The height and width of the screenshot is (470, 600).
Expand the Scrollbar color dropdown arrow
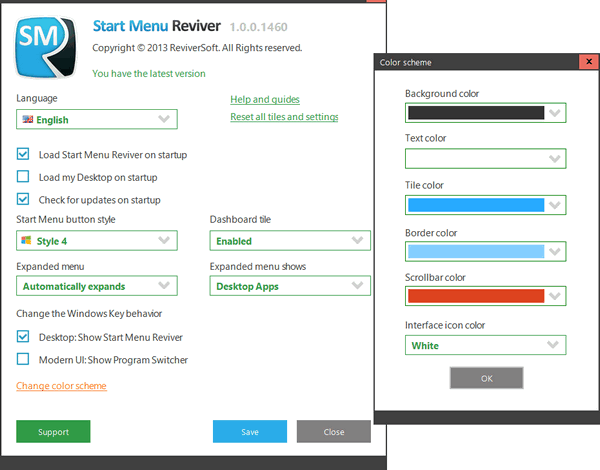pos(555,296)
